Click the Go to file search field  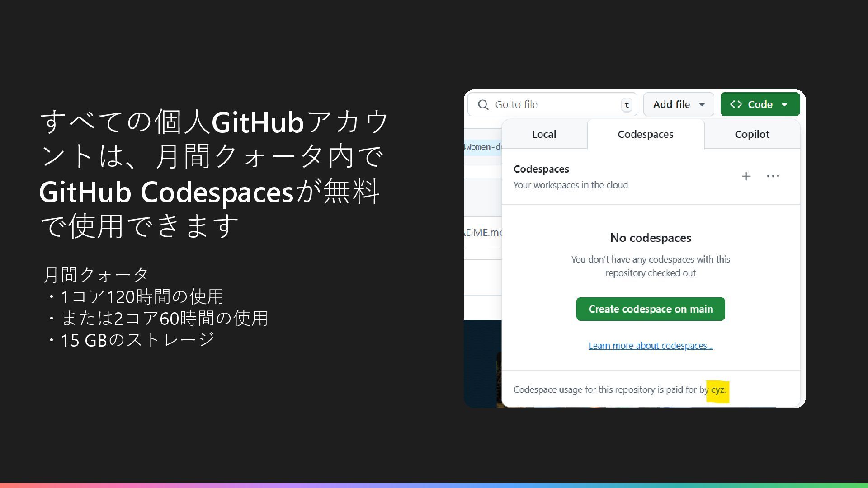[552, 104]
